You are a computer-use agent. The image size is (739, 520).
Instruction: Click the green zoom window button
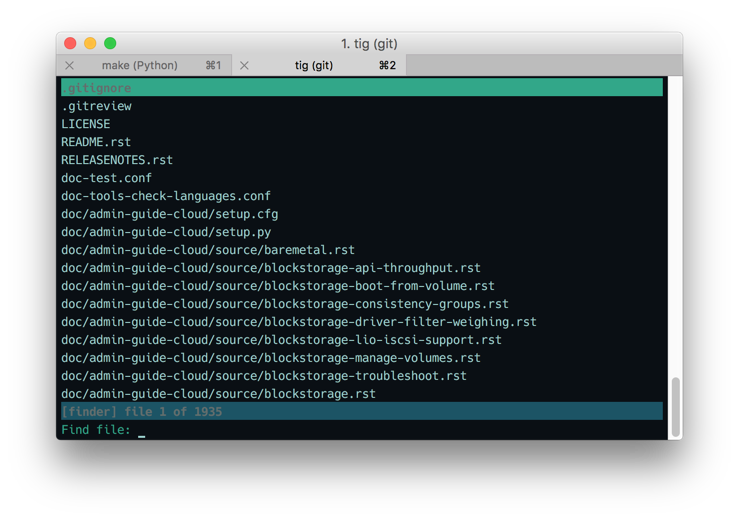pos(110,43)
